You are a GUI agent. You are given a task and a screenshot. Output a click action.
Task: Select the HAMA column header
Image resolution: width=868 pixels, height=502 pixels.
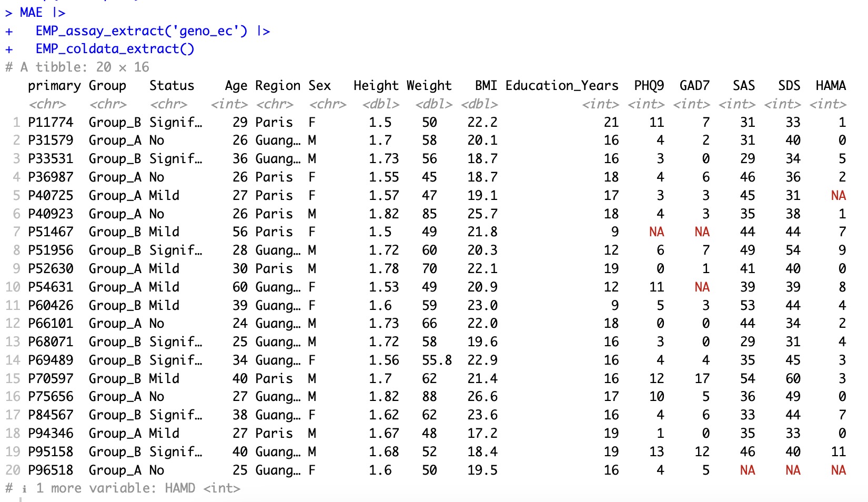[x=831, y=85]
